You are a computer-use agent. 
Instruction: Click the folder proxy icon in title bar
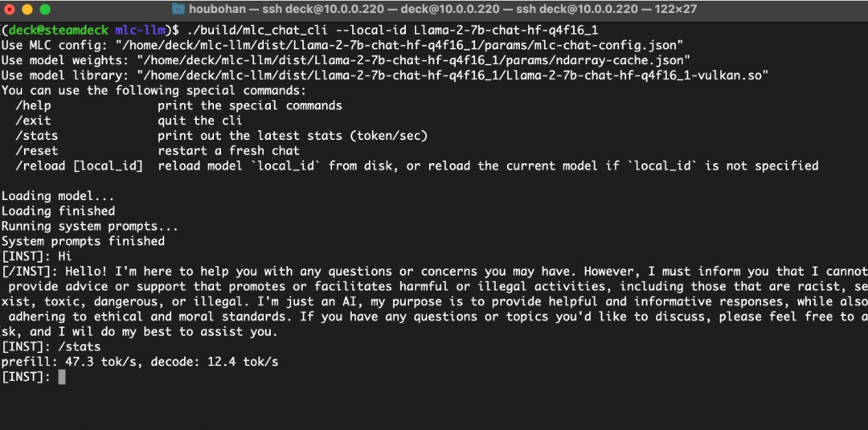178,9
